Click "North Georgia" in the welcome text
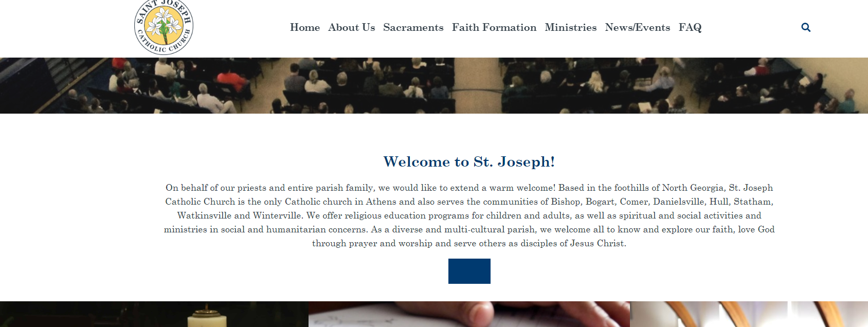 pos(693,188)
